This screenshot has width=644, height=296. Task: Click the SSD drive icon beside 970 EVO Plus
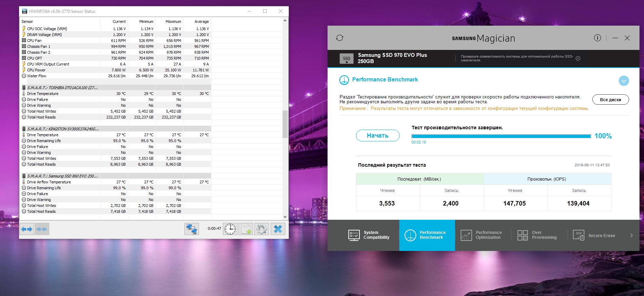coord(347,59)
